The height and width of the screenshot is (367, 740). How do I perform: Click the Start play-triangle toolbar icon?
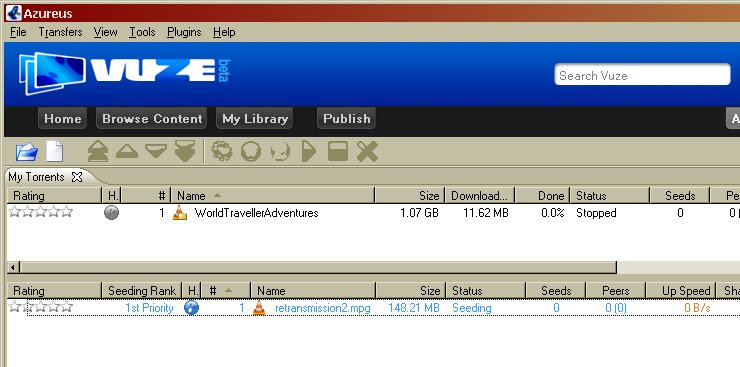tap(308, 151)
